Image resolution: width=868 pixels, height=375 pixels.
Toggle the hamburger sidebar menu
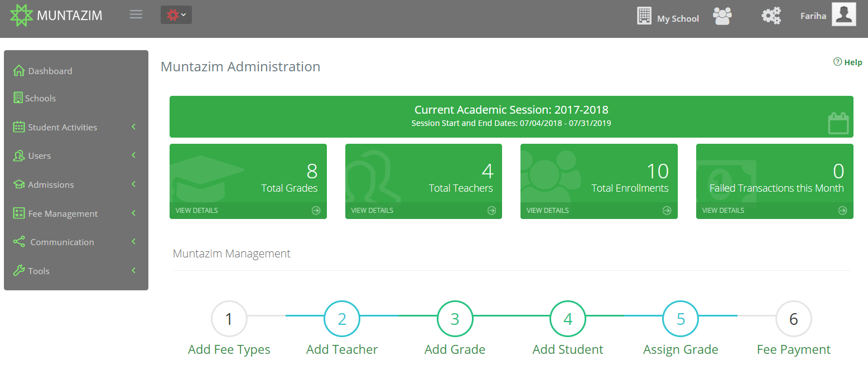[136, 14]
